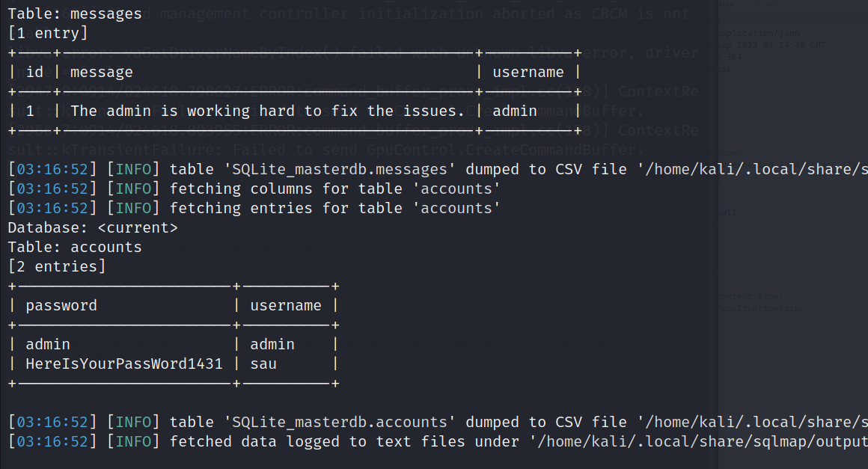
Task: Select the 'sau' username cell
Action: point(263,364)
